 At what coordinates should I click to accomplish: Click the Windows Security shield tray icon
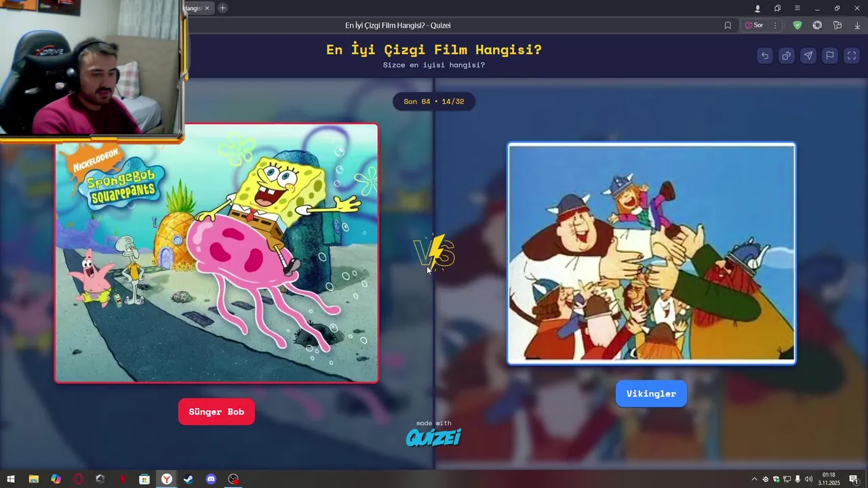(776, 479)
